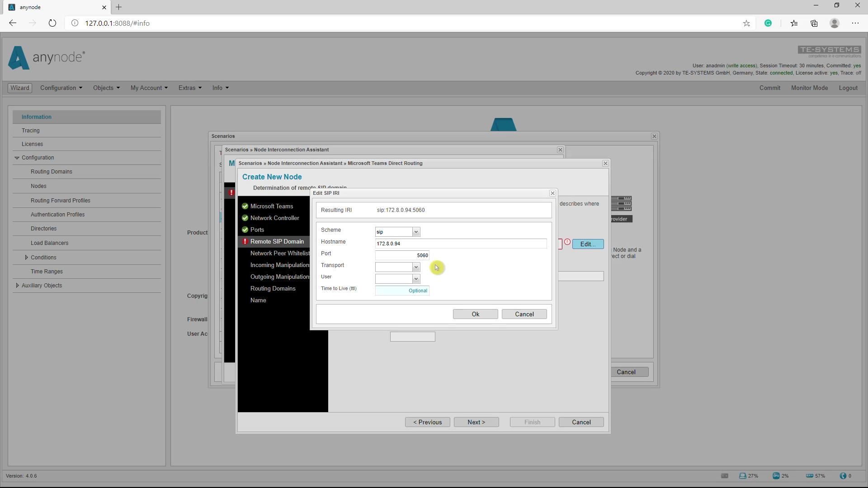This screenshot has width=868, height=488.
Task: Open Routing Forward Profiles in the sidebar
Action: point(87,201)
